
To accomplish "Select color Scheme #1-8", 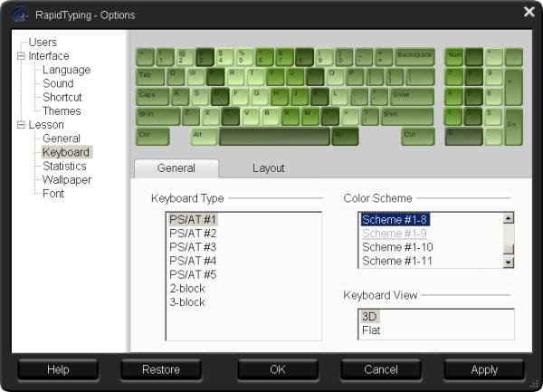I will click(x=395, y=220).
